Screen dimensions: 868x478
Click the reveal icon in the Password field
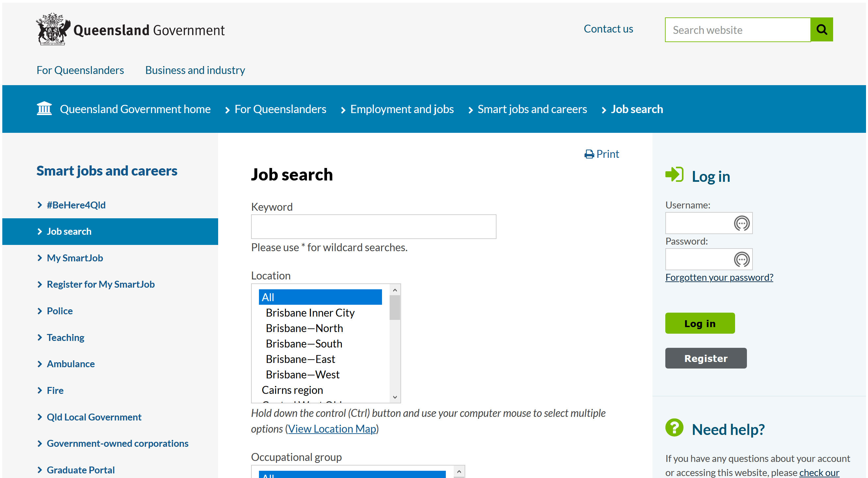(742, 259)
